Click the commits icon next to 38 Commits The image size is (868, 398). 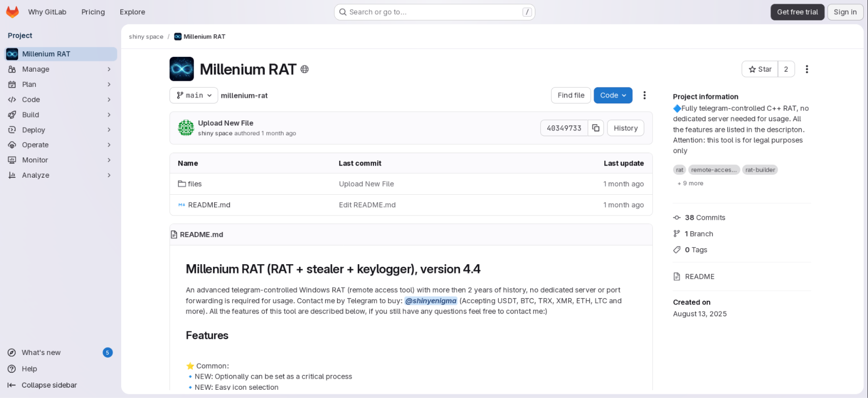tap(677, 218)
